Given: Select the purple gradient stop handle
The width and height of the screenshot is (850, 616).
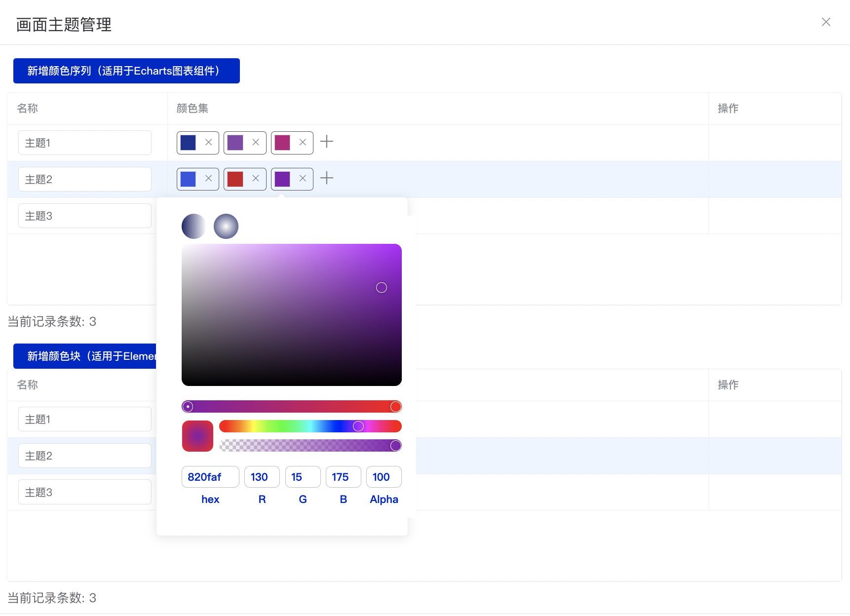Looking at the screenshot, I should click(x=188, y=407).
